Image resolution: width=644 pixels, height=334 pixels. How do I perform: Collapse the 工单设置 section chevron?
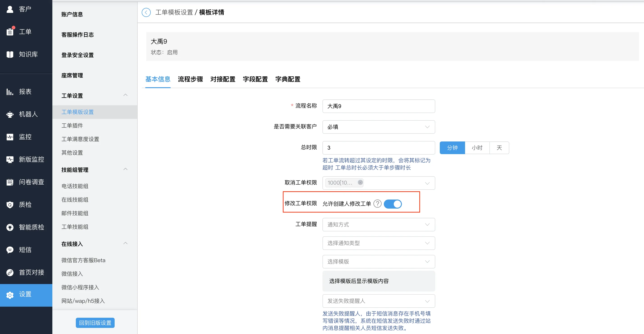coord(125,95)
